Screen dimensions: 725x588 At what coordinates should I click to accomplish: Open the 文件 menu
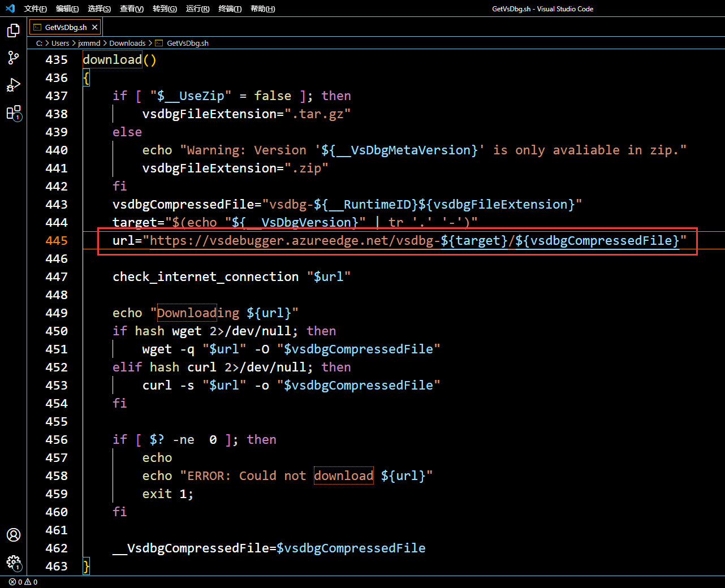(x=35, y=8)
